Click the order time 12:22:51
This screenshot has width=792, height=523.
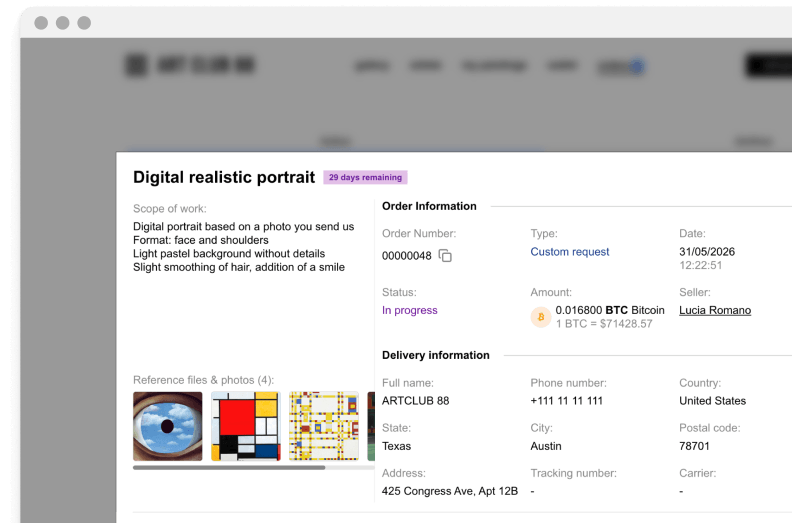click(x=701, y=265)
